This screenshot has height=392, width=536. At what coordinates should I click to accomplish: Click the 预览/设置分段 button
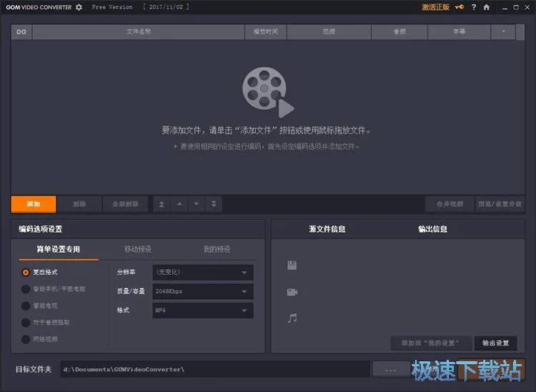pos(500,204)
